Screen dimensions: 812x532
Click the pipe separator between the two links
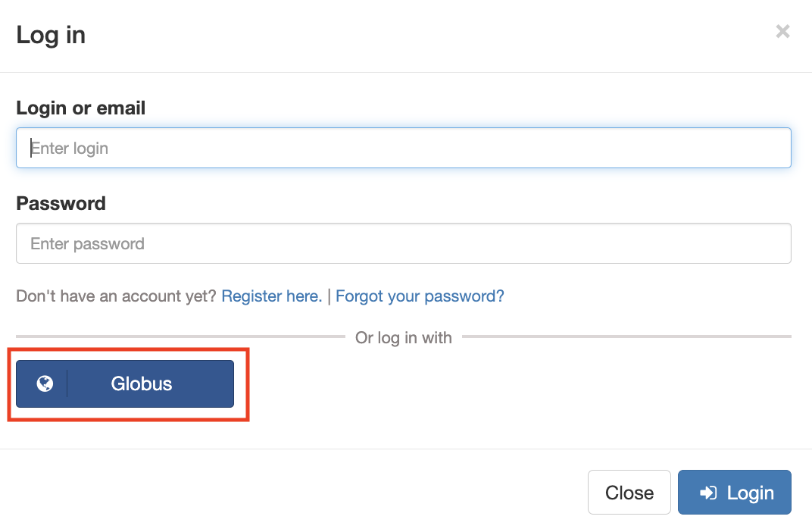click(x=329, y=296)
